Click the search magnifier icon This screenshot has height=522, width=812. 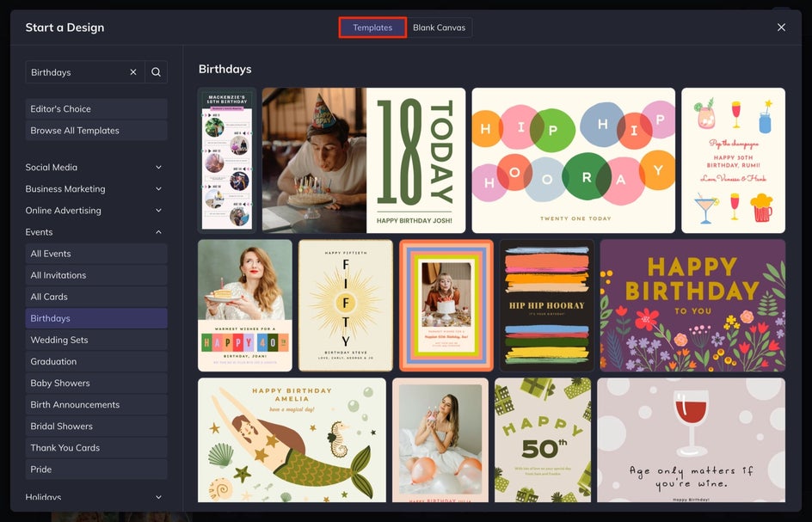coord(156,72)
